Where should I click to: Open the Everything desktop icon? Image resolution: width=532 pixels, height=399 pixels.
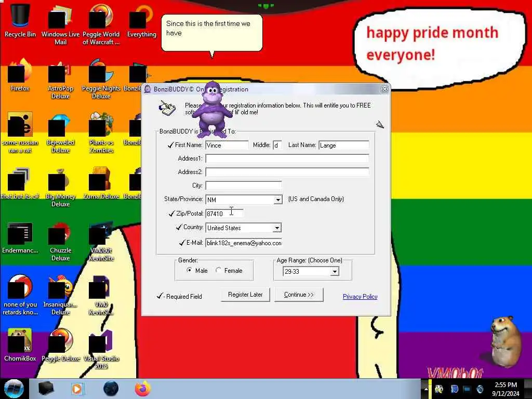[x=141, y=20]
